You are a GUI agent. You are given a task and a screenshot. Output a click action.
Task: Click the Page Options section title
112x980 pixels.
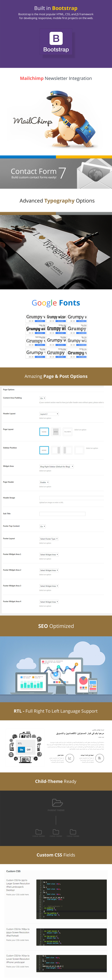(9, 390)
